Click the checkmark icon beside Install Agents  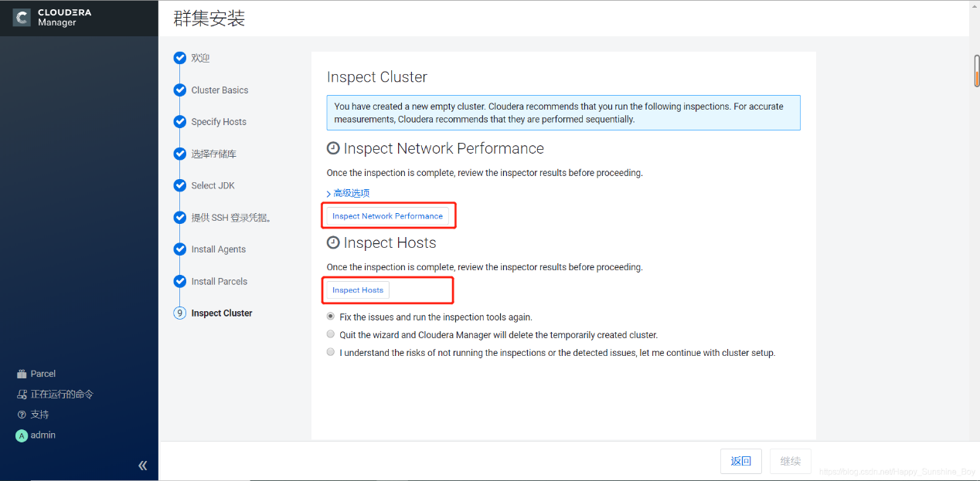click(180, 249)
